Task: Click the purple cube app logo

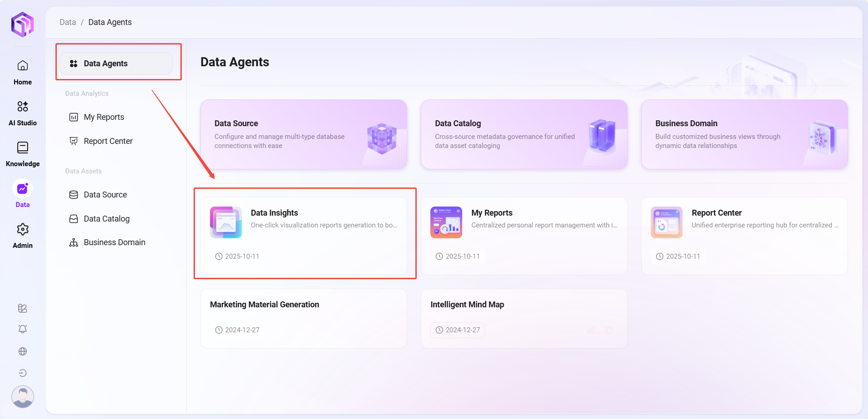Action: coord(22,24)
